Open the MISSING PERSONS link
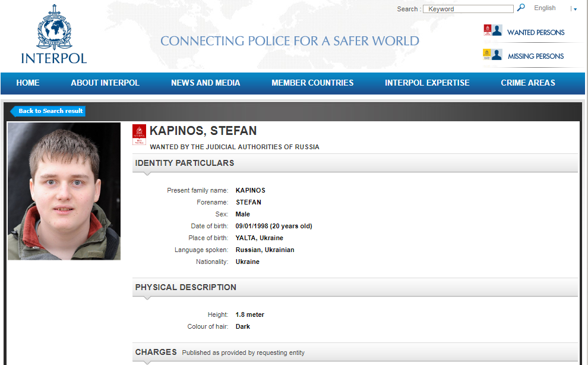The image size is (588, 365). click(536, 56)
